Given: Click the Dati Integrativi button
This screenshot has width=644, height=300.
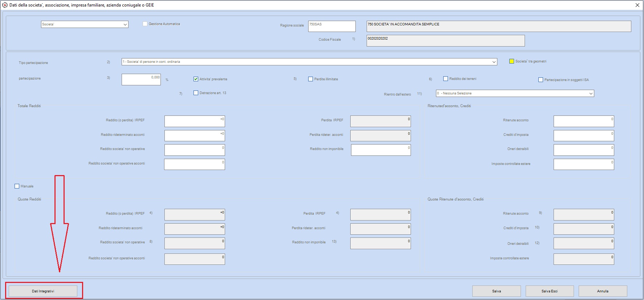Looking at the screenshot, I should pos(43,291).
